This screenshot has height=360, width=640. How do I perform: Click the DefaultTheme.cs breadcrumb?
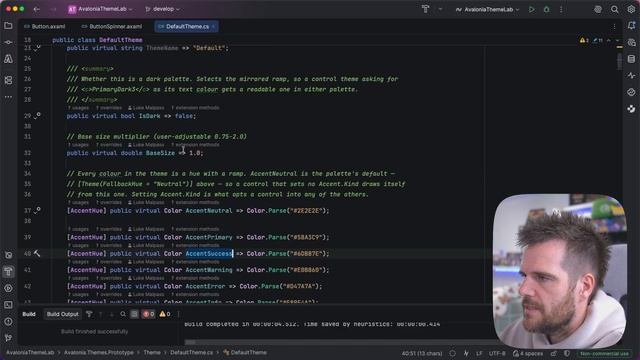pyautogui.click(x=191, y=353)
